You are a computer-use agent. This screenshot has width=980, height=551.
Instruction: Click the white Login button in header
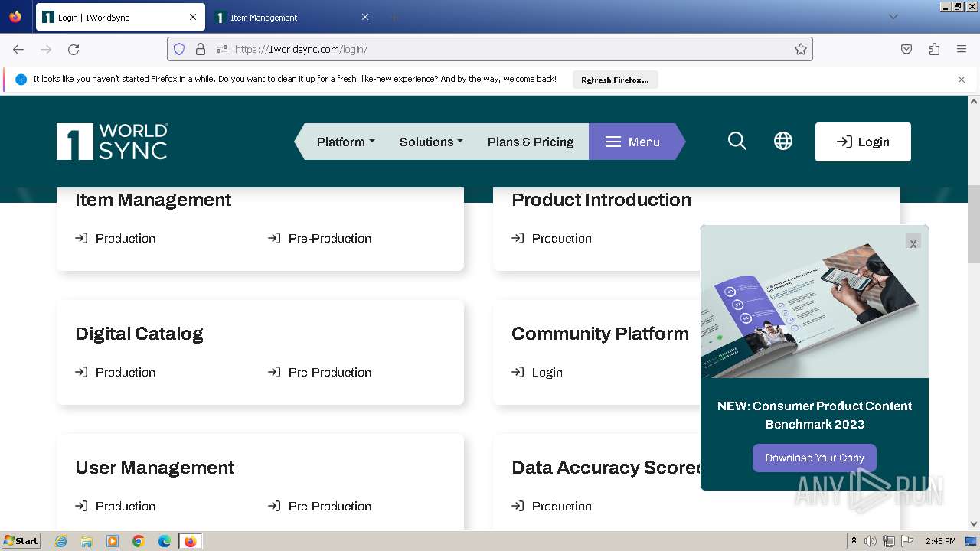point(863,142)
